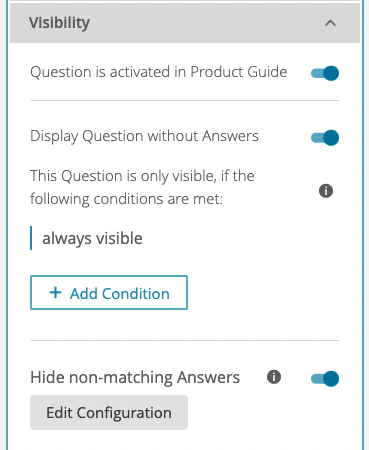Switch off the Hide non-matching Answers toggle

[x=325, y=378]
